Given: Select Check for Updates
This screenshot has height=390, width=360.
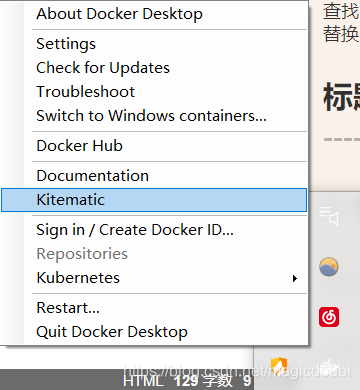Looking at the screenshot, I should click(x=153, y=68).
